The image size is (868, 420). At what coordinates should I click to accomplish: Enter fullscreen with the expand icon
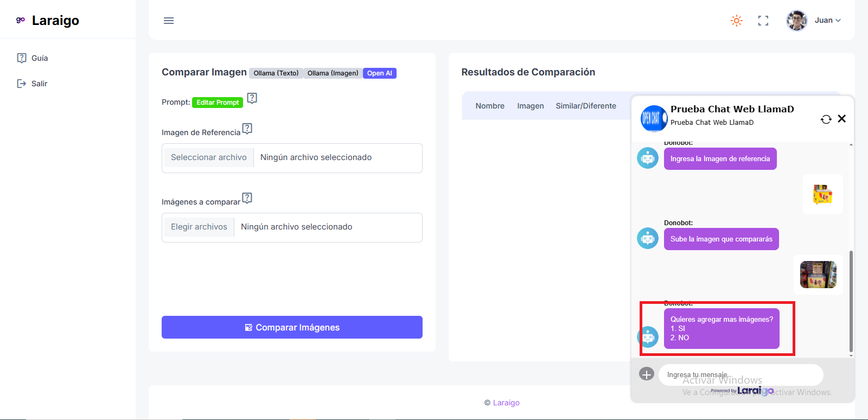[x=763, y=21]
